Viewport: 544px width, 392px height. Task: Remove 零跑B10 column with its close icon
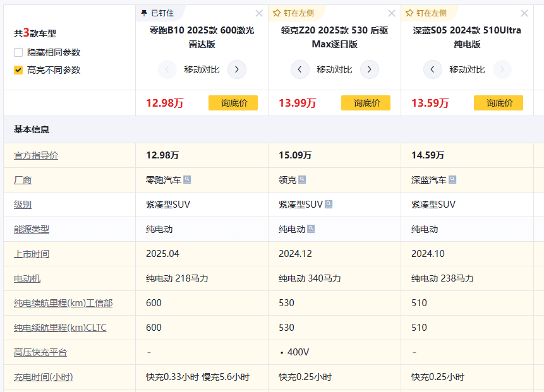[x=259, y=13]
